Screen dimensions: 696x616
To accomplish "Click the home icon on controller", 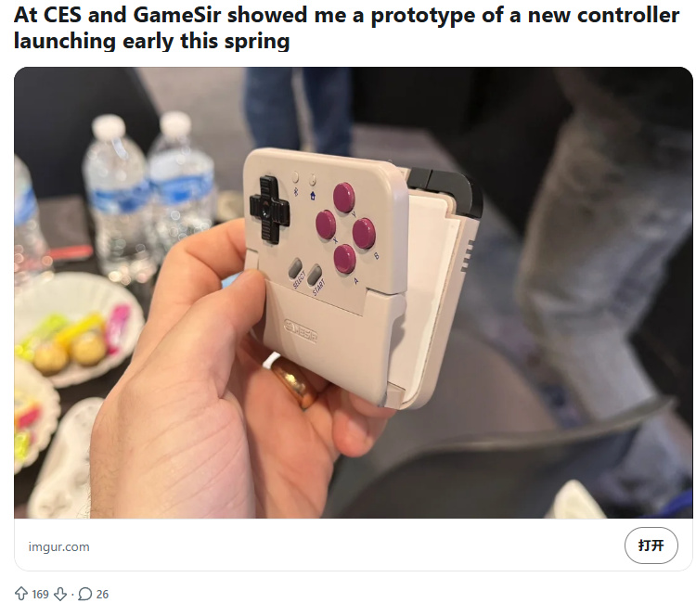I will (313, 195).
